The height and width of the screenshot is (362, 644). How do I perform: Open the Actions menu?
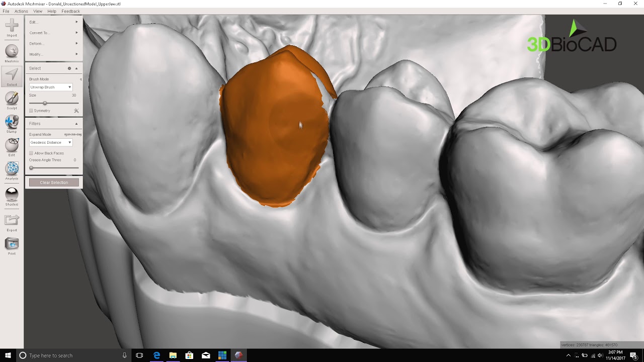point(21,11)
